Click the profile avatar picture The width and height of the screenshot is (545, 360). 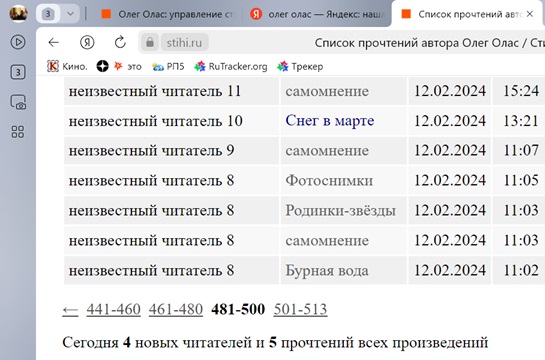point(18,14)
